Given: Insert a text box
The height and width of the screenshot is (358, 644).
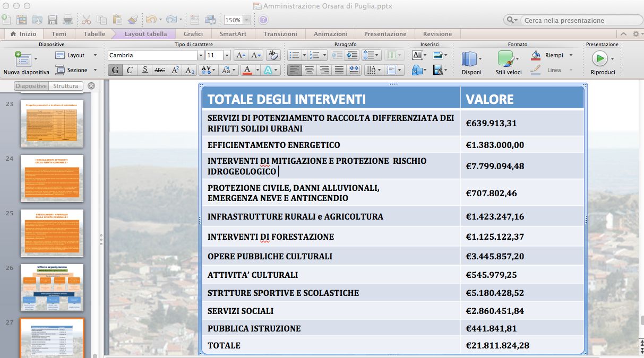Looking at the screenshot, I should [418, 55].
